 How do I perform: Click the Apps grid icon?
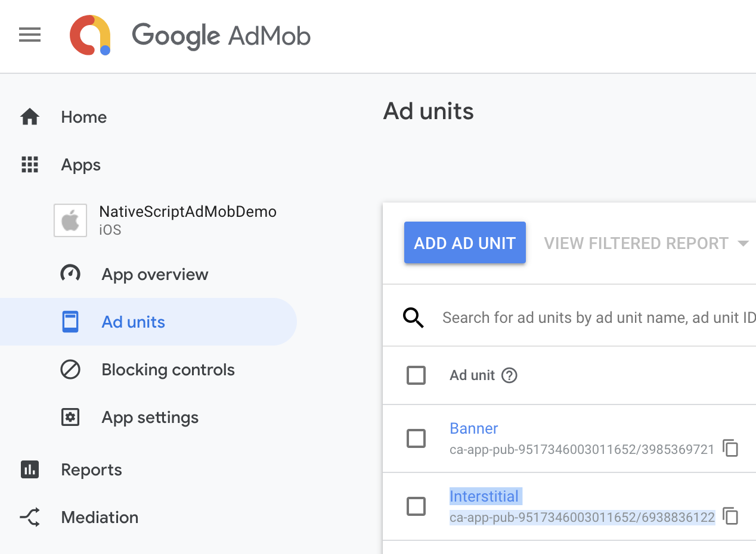coord(30,164)
